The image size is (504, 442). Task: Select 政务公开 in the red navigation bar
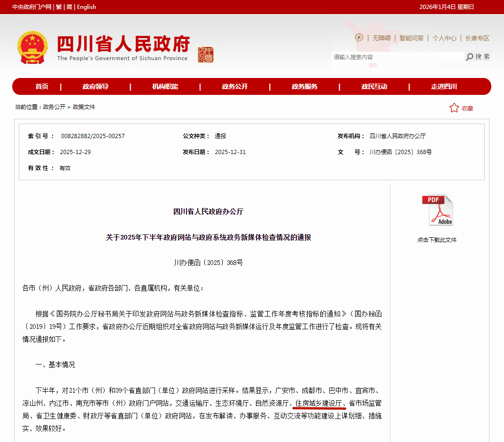coord(235,86)
